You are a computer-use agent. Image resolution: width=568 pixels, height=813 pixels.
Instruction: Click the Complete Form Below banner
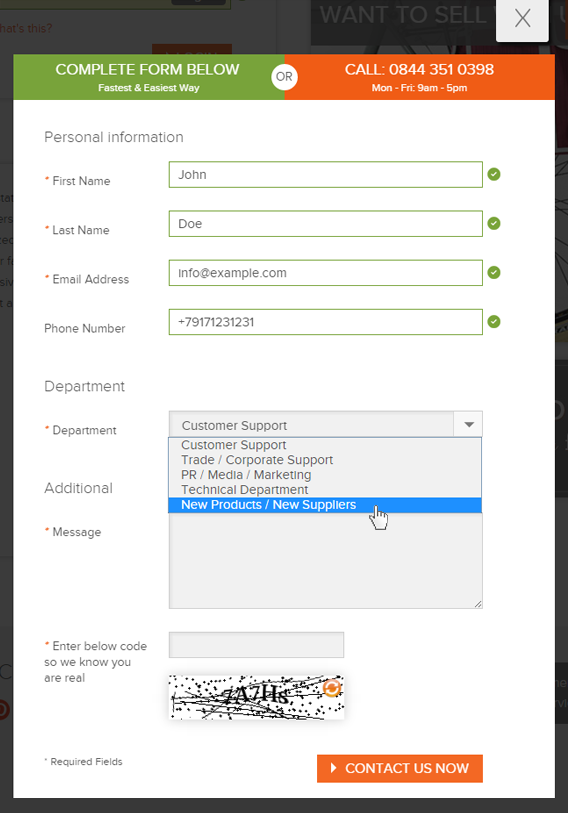coord(148,77)
